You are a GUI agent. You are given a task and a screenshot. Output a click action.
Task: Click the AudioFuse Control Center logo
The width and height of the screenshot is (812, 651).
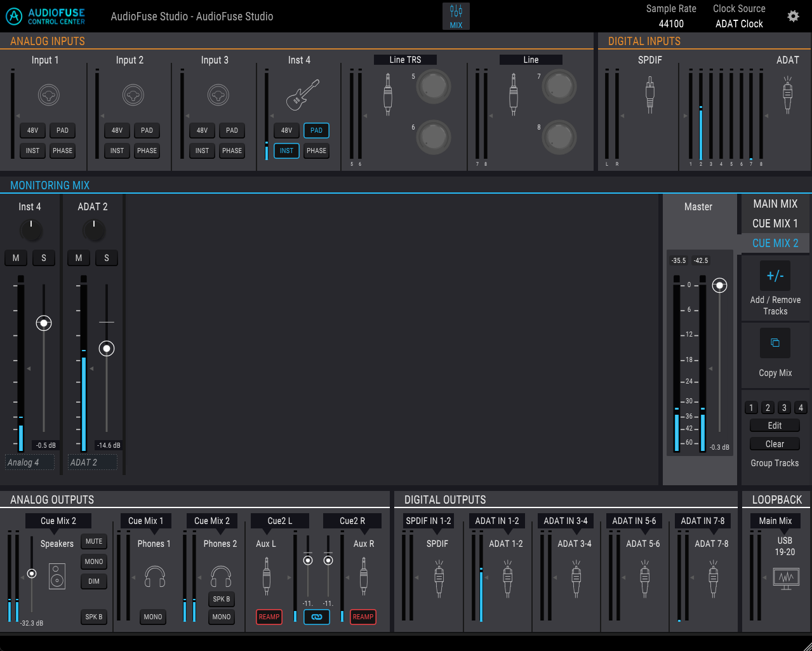[x=45, y=17]
